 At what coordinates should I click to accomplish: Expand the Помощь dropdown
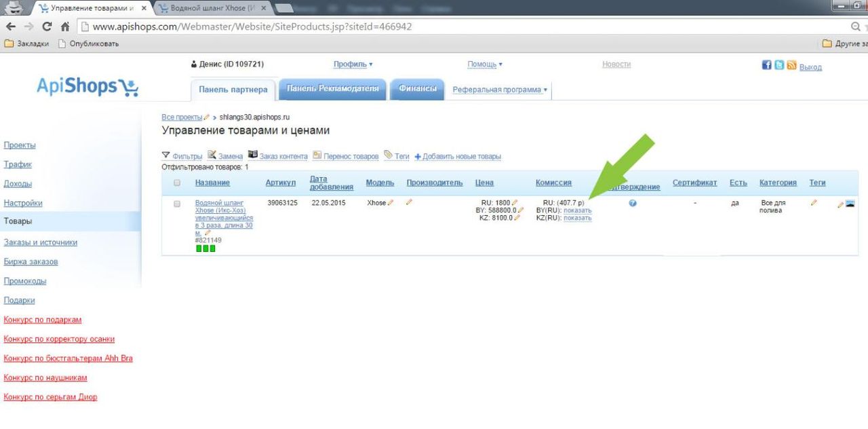pyautogui.click(x=485, y=64)
